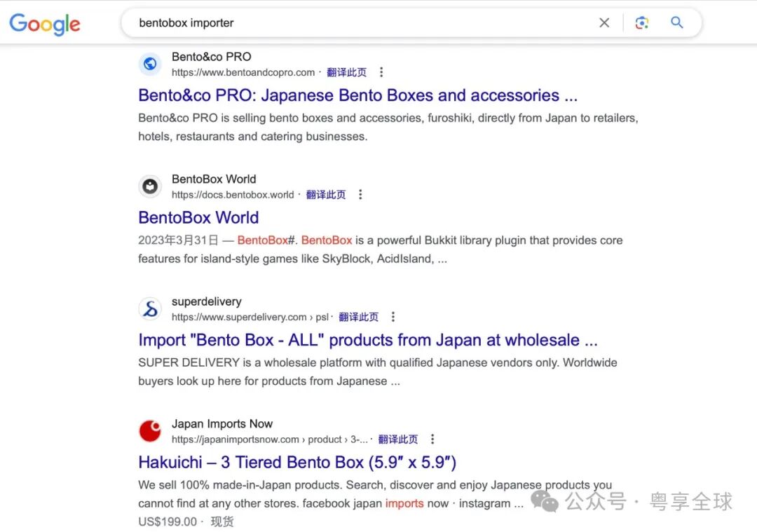Image resolution: width=757 pixels, height=532 pixels.
Task: Open the three-dot menu for Japan Imports Now result
Action: (x=432, y=439)
